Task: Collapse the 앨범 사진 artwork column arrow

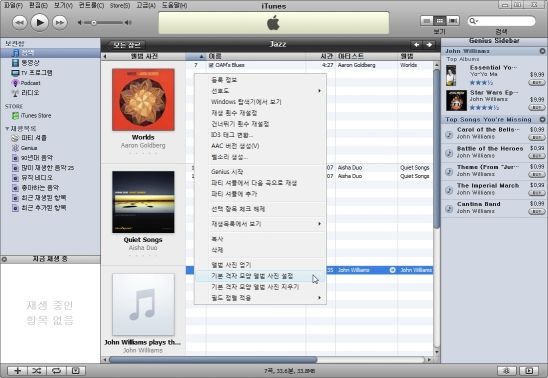Action: pos(105,56)
